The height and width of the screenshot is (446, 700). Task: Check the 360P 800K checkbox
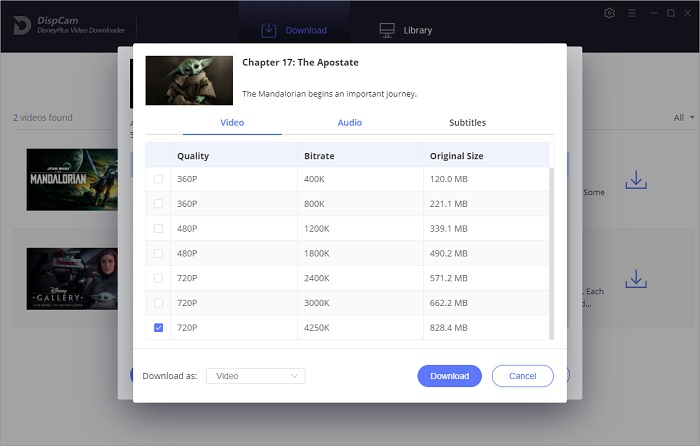(158, 204)
